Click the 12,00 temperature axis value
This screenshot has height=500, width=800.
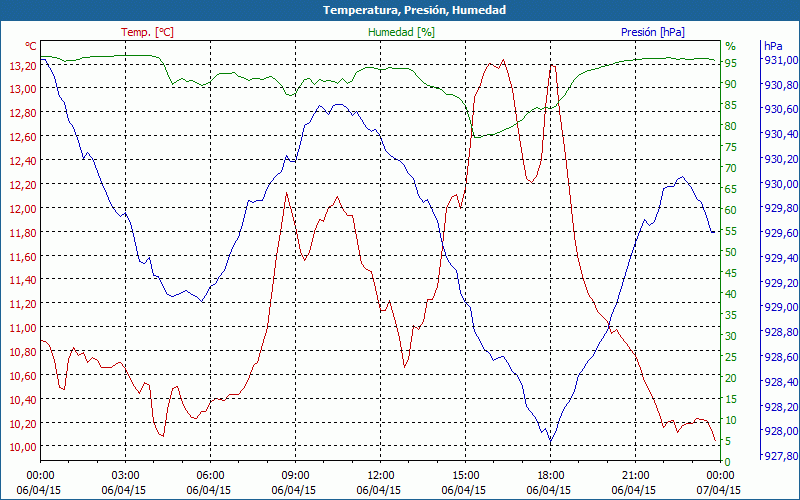pos(22,208)
